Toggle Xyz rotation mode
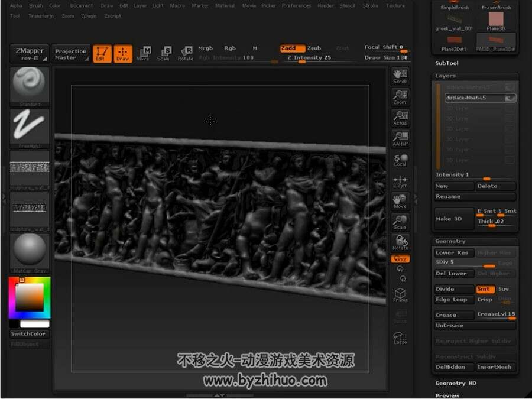This screenshot has height=399, width=532. click(400, 259)
